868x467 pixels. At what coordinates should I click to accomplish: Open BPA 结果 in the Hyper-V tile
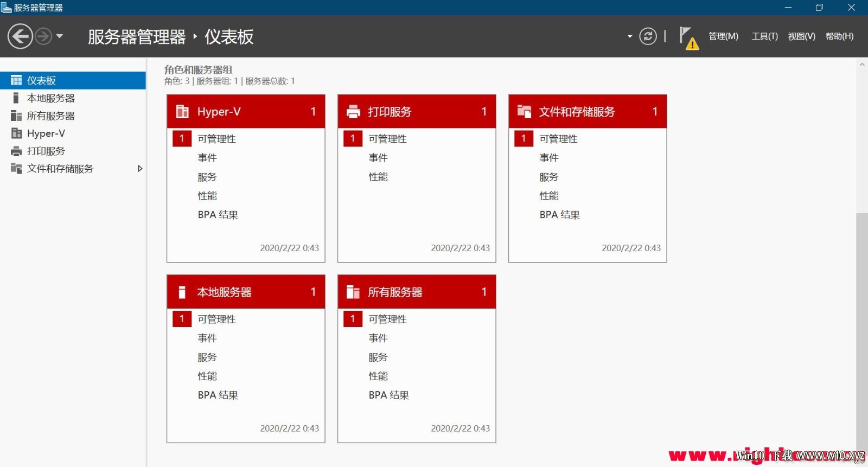[x=218, y=215]
